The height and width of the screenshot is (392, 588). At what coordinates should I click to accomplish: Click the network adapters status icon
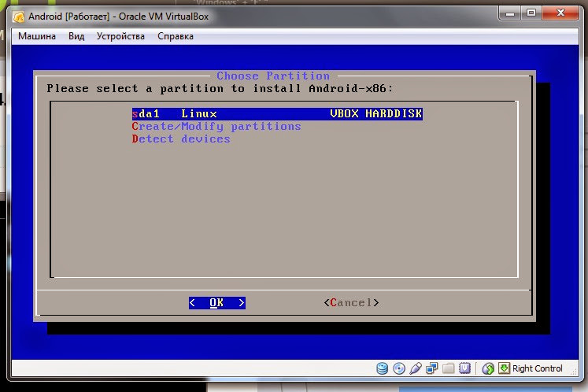click(x=431, y=368)
